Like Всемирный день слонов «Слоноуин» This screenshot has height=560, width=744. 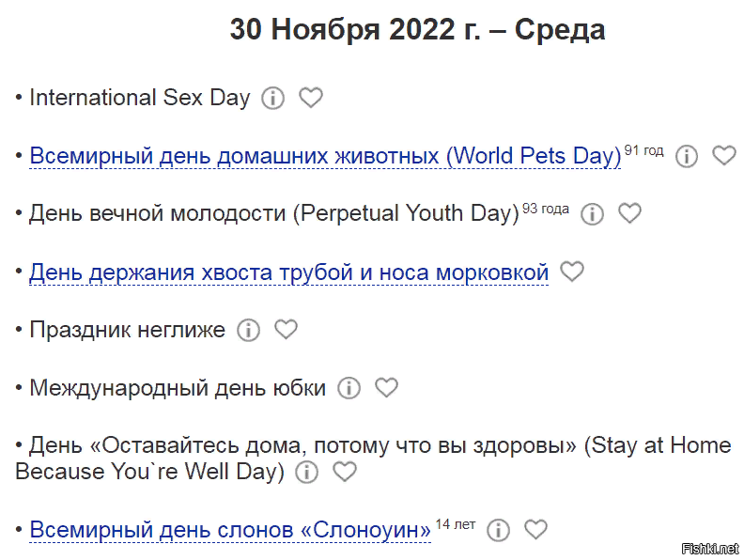(535, 530)
